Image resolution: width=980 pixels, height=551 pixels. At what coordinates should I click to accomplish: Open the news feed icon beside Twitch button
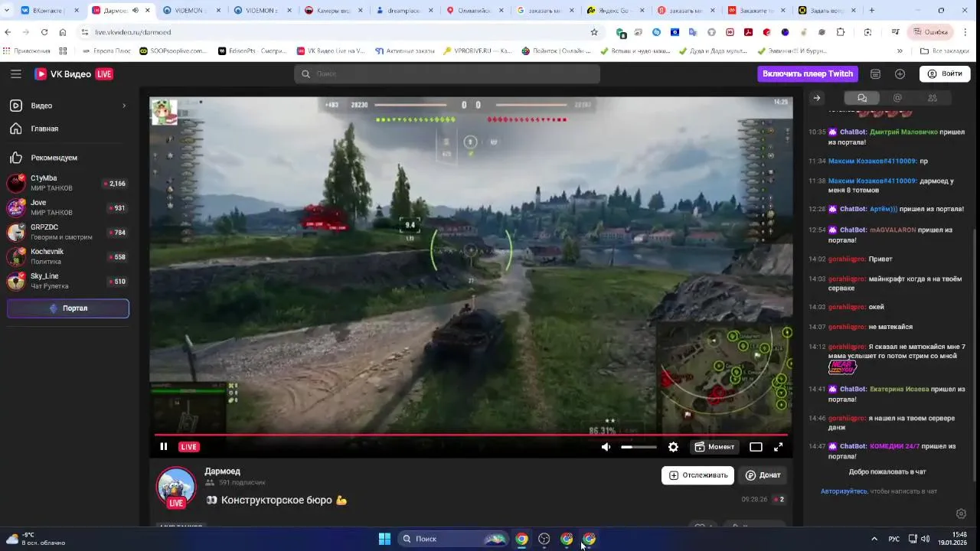coord(875,73)
